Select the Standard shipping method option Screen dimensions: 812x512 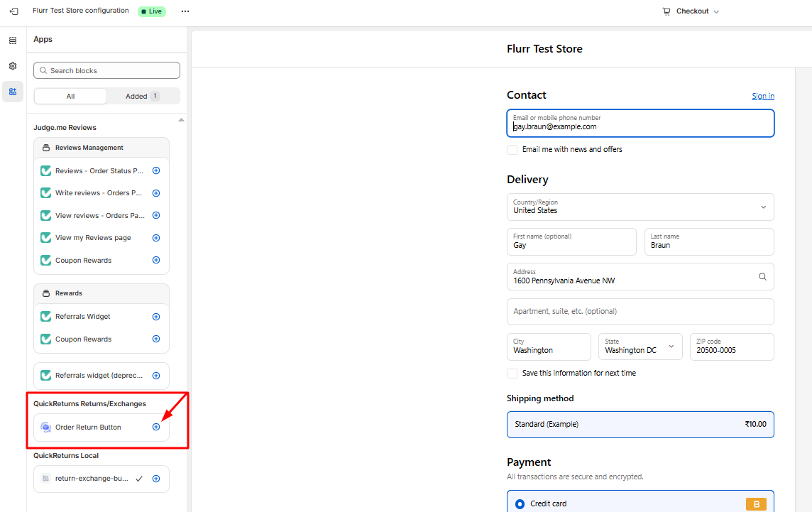pos(640,424)
